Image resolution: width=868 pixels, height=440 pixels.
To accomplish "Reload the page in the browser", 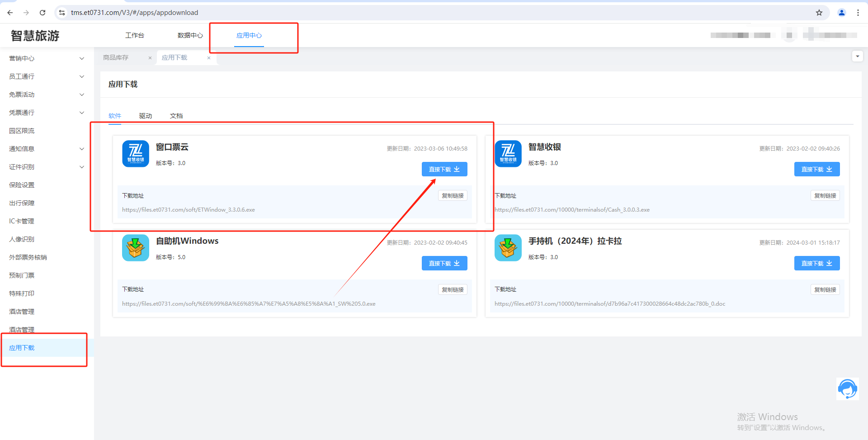I will click(x=42, y=13).
